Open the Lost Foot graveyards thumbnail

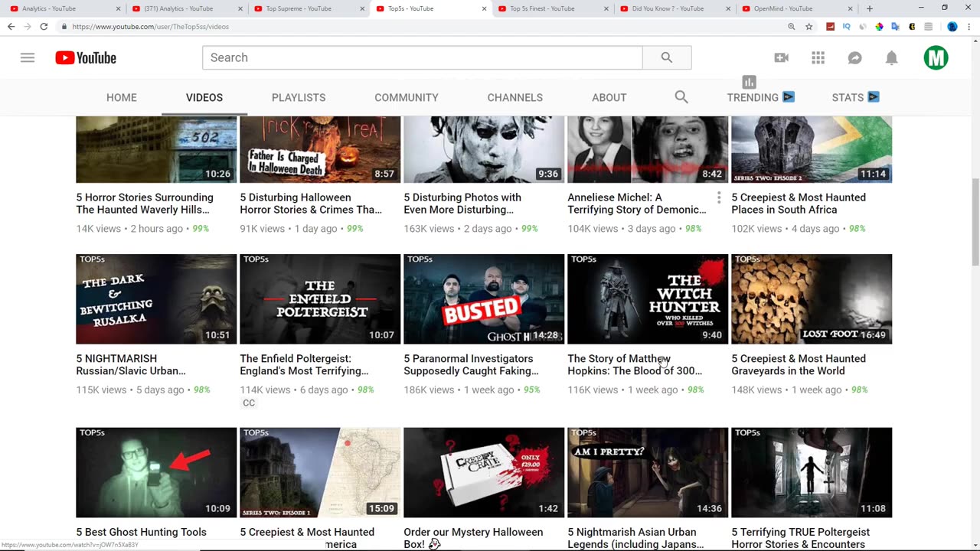pos(812,299)
